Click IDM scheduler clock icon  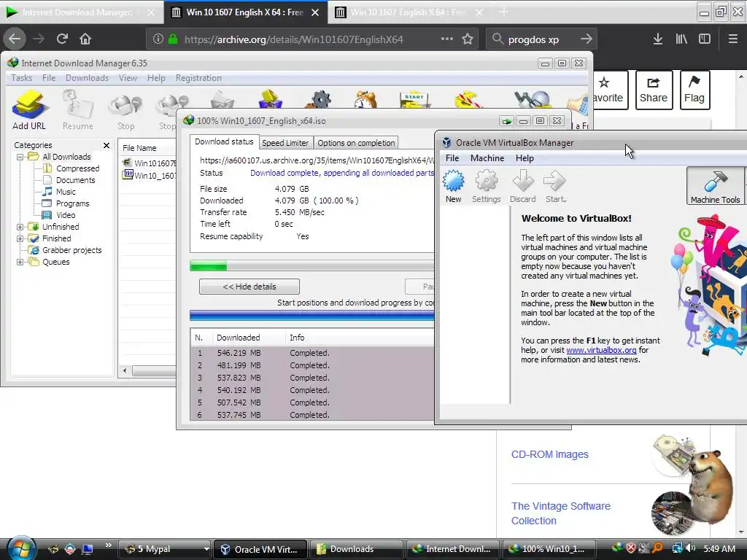pos(366,99)
